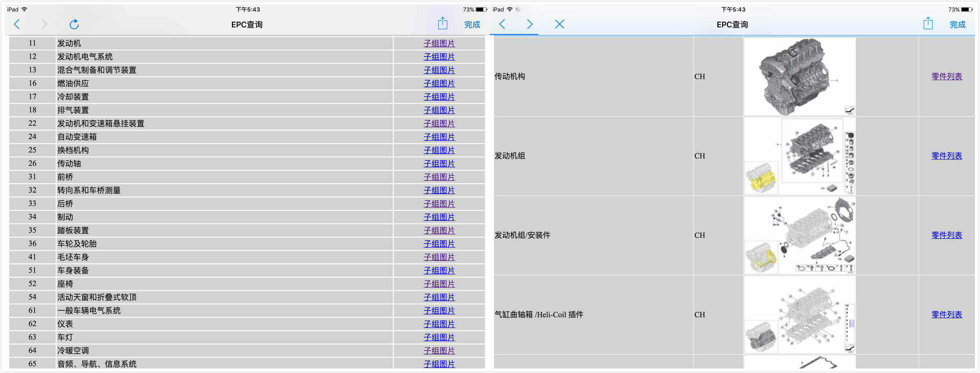Stop loading with the X in right screen

[559, 24]
